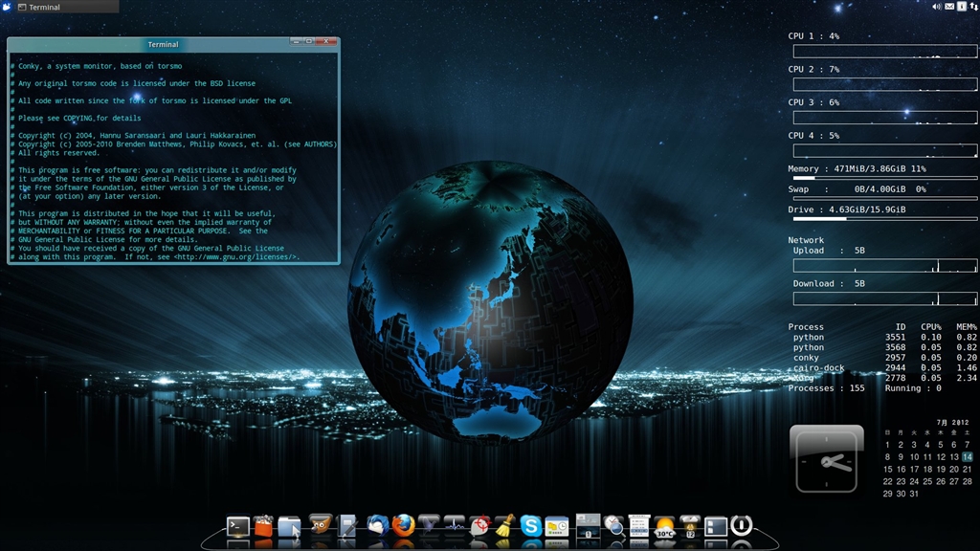Open the file manager folder icon in dock

click(289, 526)
